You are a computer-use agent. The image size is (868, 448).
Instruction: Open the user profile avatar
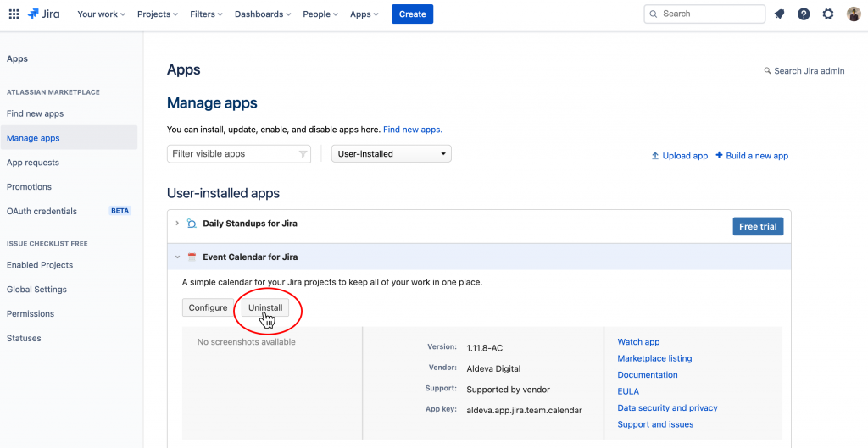[854, 14]
